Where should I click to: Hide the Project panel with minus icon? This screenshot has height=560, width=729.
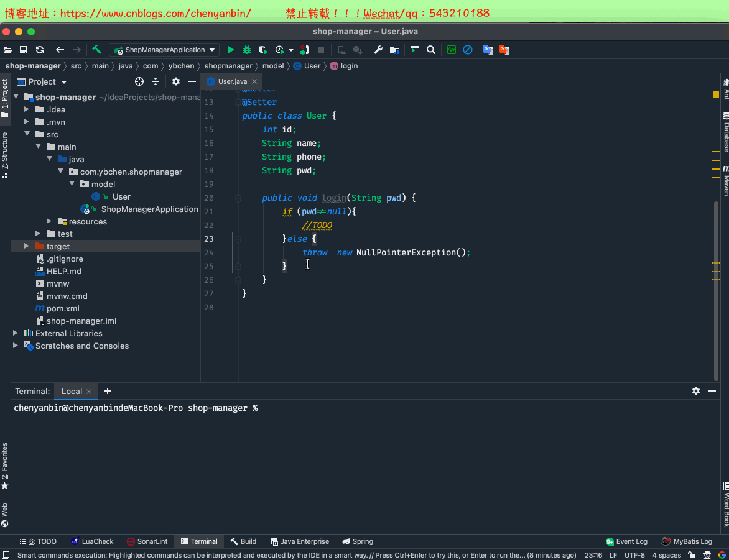point(192,81)
